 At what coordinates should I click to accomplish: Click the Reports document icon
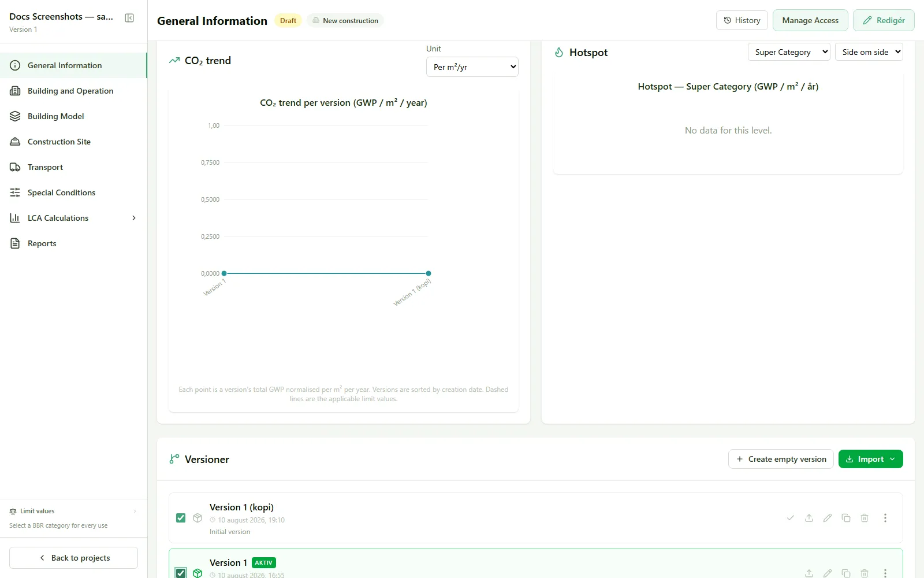[15, 243]
